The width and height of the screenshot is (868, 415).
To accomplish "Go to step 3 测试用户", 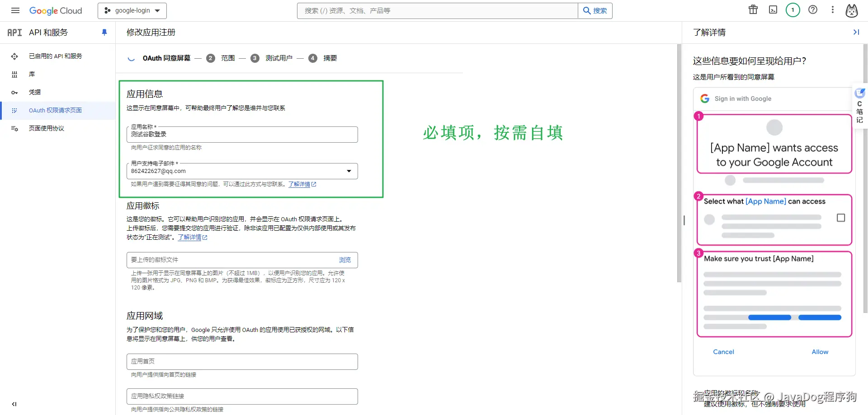I will coord(272,58).
